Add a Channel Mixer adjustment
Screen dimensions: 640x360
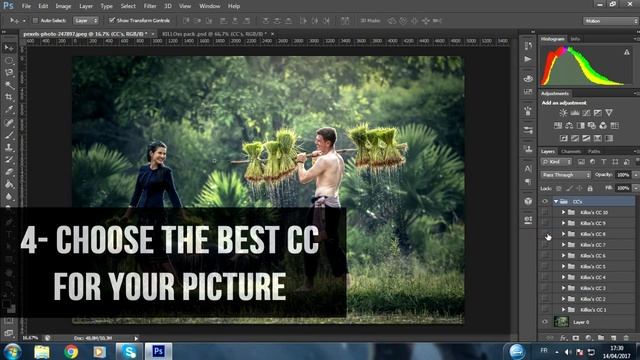(603, 126)
